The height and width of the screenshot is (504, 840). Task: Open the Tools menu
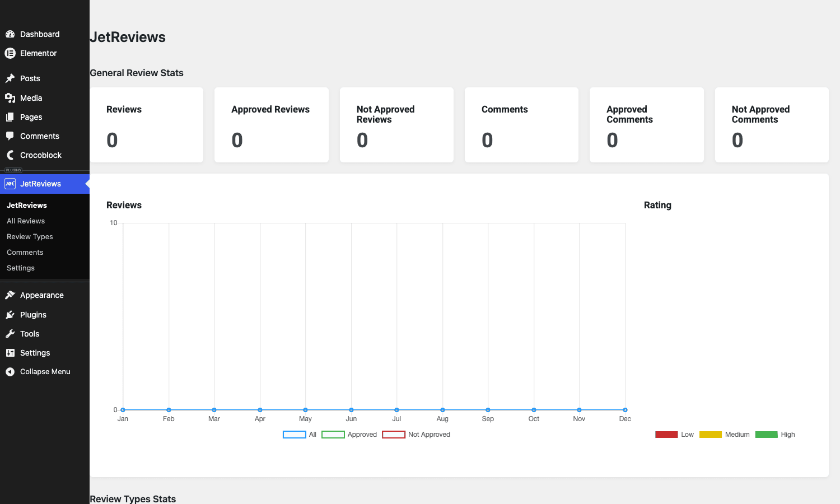pos(45,334)
